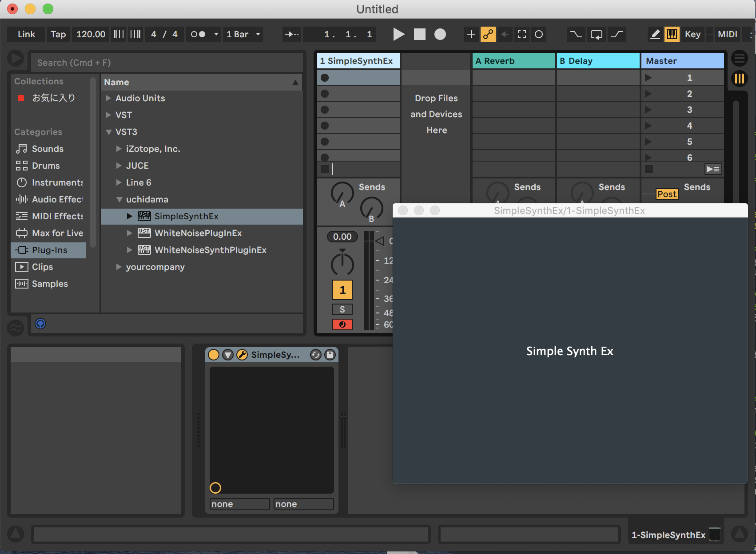Hot-swap preset via wrench icon on SimpleSynth device

[x=242, y=355]
